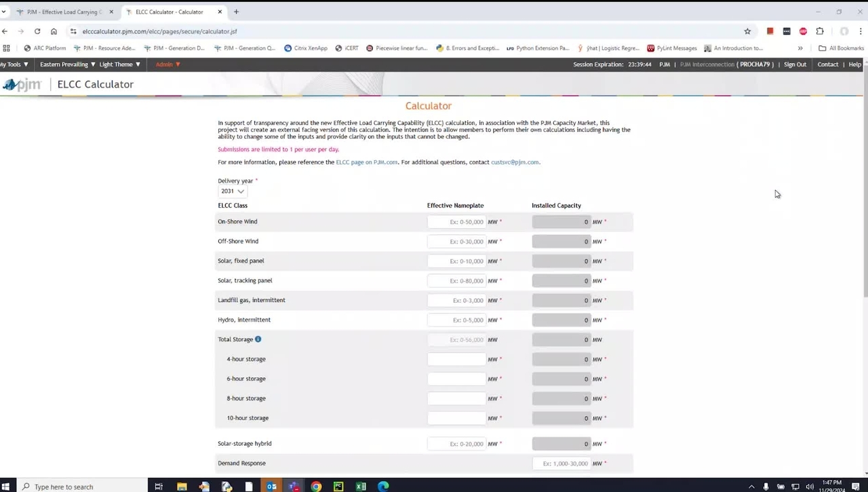
Task: Go to browser home page icon
Action: [54, 31]
